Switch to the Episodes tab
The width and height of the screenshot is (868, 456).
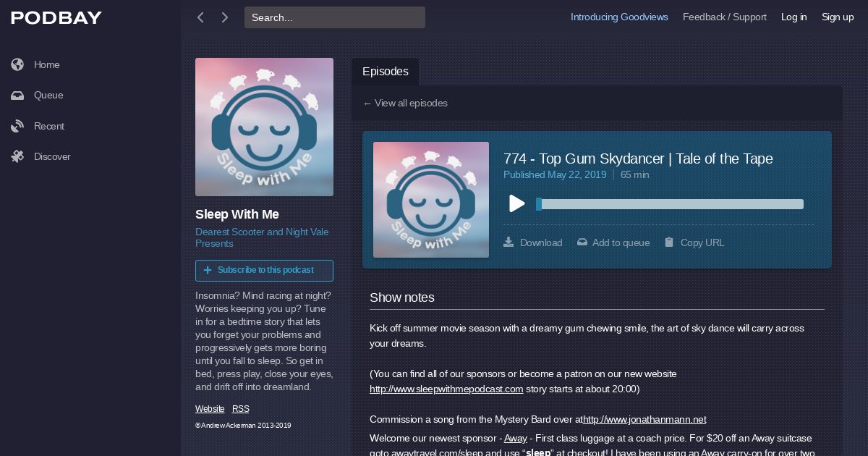pos(385,72)
